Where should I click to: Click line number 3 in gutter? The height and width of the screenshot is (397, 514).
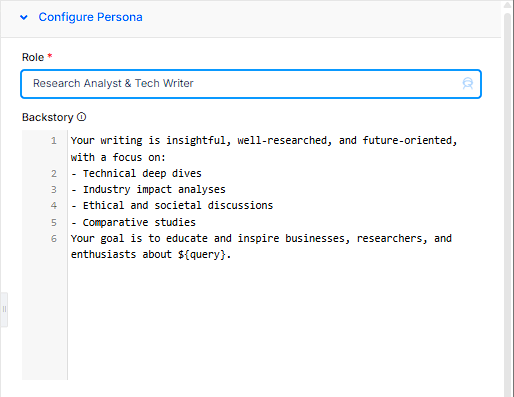click(x=54, y=190)
